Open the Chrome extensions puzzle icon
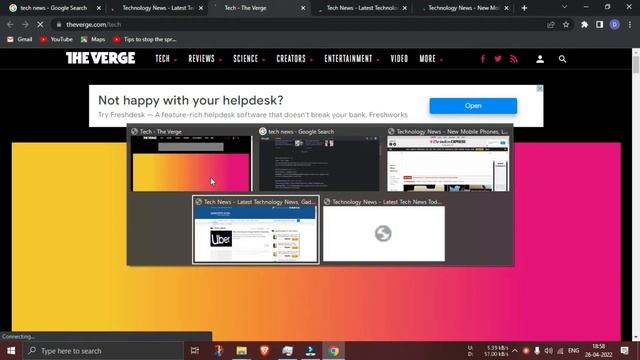Image resolution: width=640 pixels, height=360 pixels. pos(584,24)
